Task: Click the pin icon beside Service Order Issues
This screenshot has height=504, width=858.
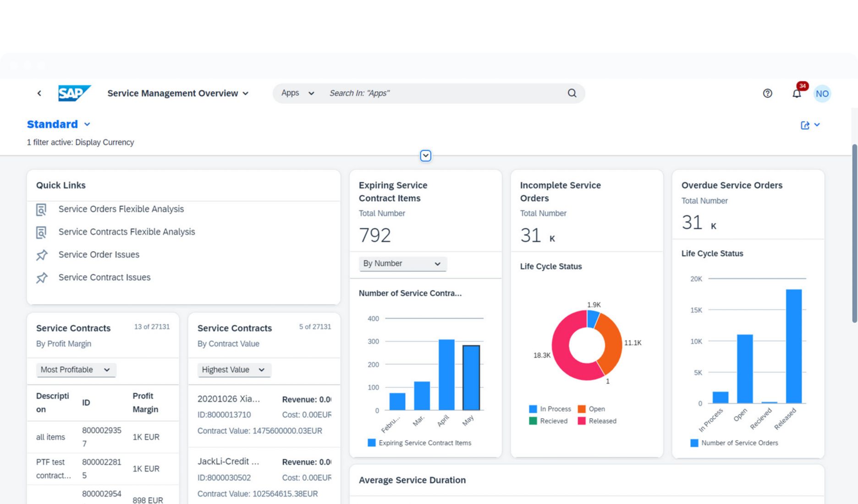Action: point(42,255)
